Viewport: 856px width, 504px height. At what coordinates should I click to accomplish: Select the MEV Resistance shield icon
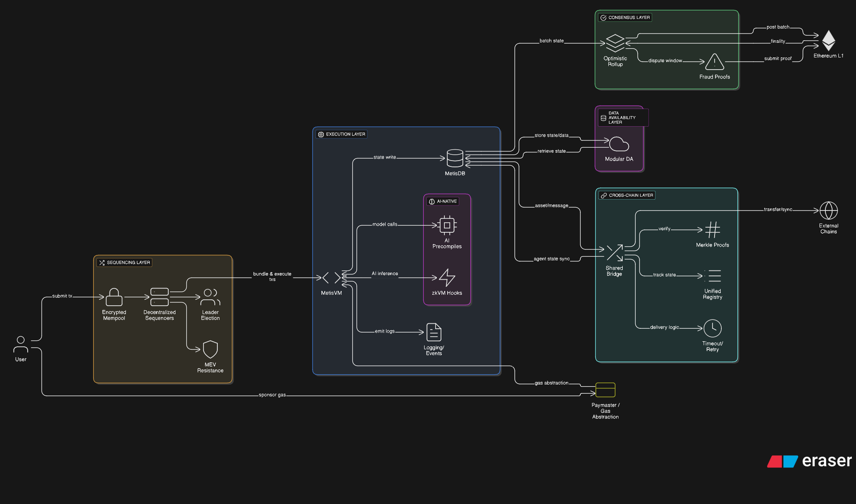click(x=210, y=349)
